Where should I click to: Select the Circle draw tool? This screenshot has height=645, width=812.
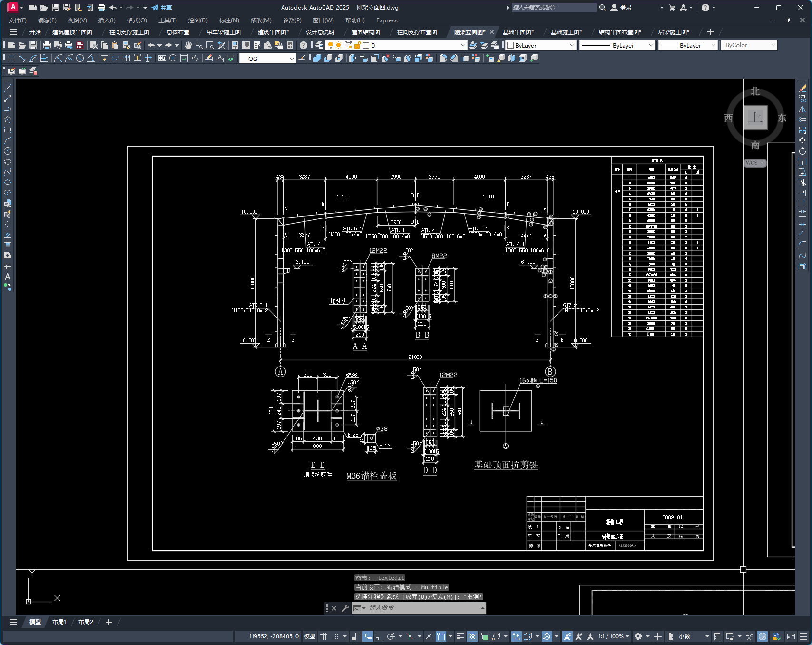coord(8,151)
